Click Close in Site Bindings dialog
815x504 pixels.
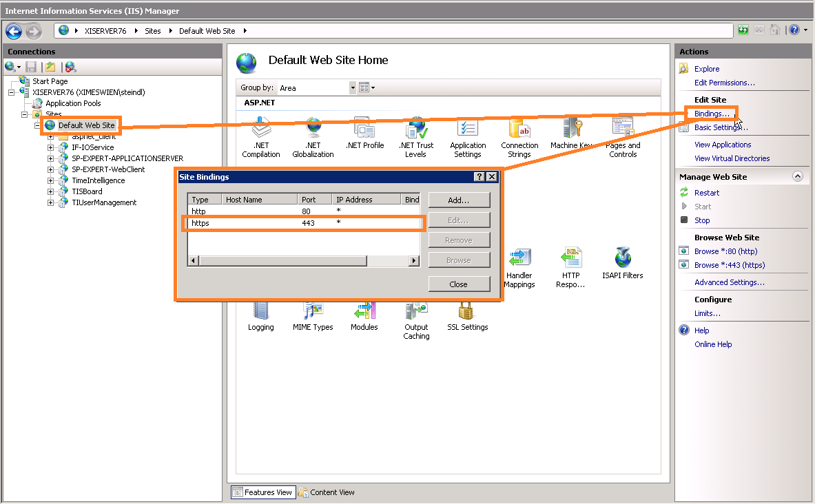pyautogui.click(x=459, y=284)
